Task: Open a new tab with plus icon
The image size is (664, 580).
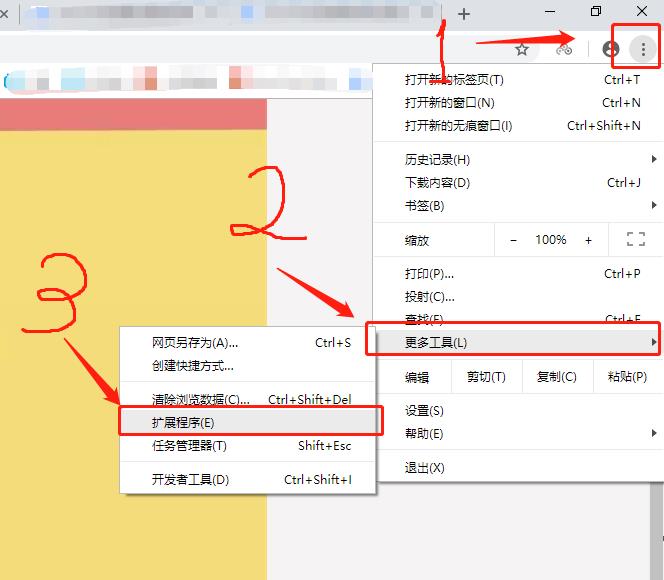Action: coord(463,14)
